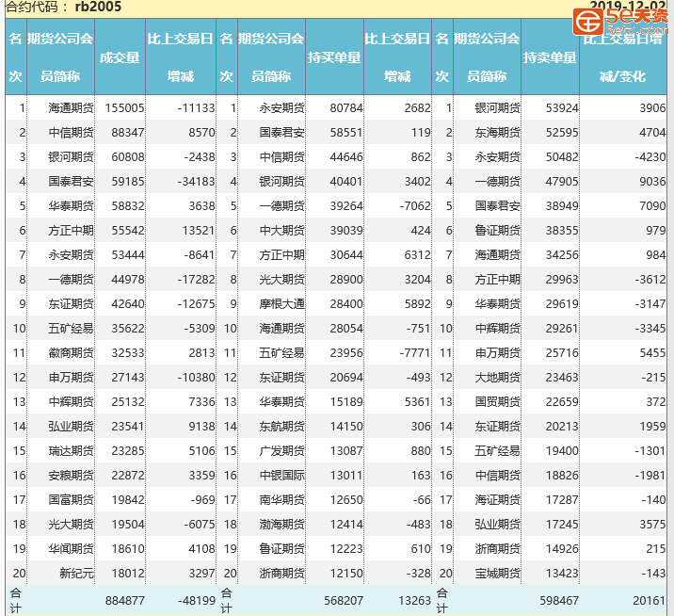The height and width of the screenshot is (616, 674).
Task: Select 鲁证期货 in short positions row 6
Action: click(497, 231)
